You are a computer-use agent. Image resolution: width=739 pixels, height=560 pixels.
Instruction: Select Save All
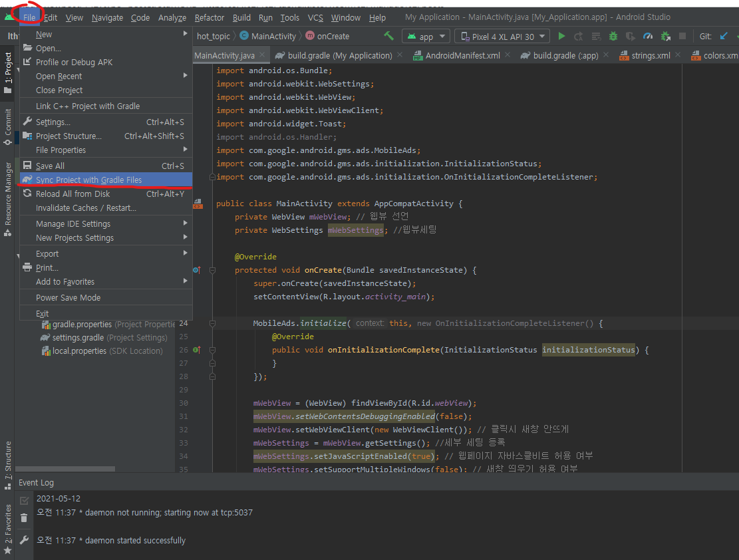[x=106, y=166]
